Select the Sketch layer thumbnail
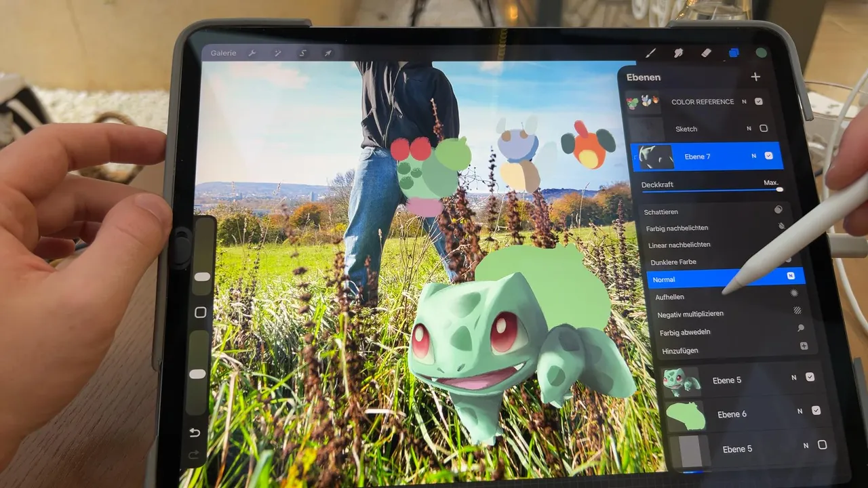 tap(647, 128)
